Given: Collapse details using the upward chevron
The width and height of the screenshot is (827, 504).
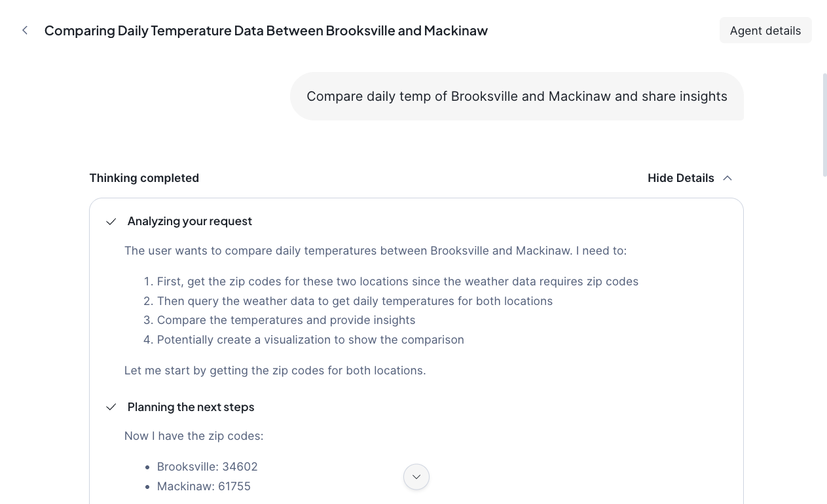Looking at the screenshot, I should 727,178.
